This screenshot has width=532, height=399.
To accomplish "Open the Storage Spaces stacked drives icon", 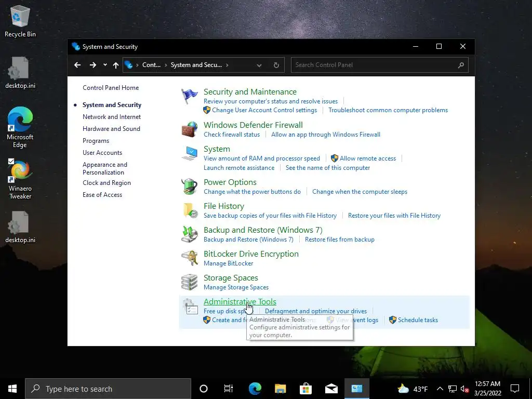I will pos(189,282).
